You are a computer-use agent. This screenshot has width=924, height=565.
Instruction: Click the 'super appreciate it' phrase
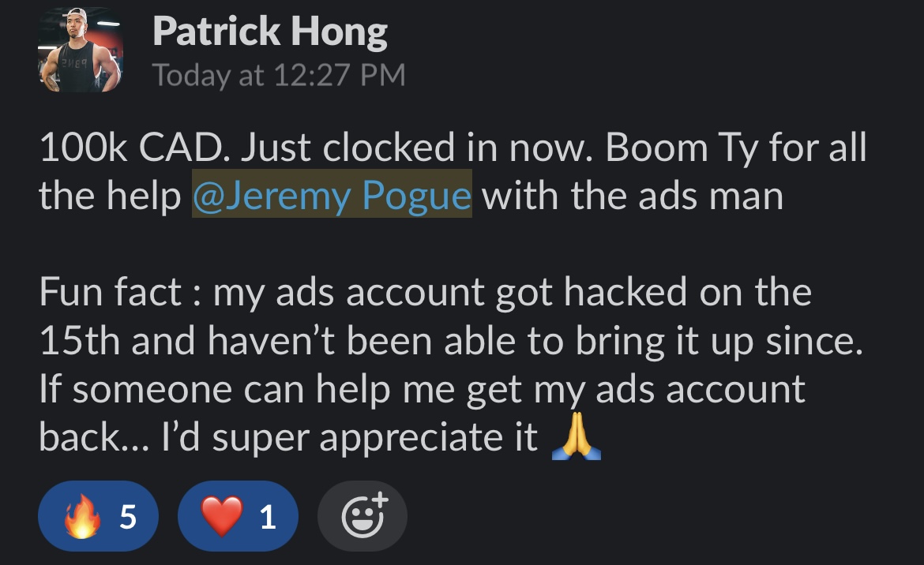pos(375,438)
